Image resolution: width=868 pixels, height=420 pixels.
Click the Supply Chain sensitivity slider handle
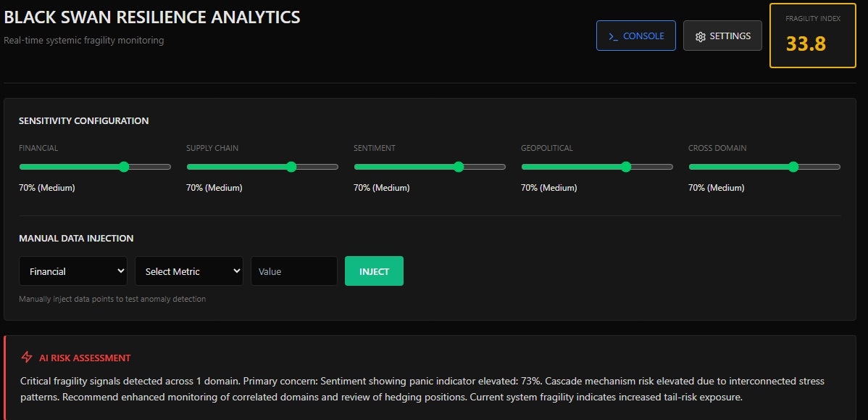pos(291,167)
